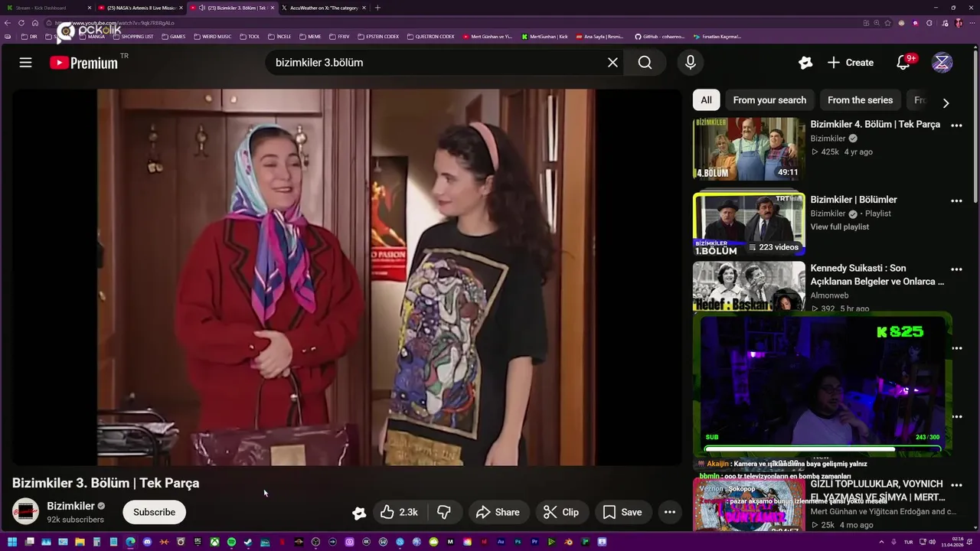Open the Windows Start menu
This screenshot has height=551, width=980.
(x=12, y=542)
